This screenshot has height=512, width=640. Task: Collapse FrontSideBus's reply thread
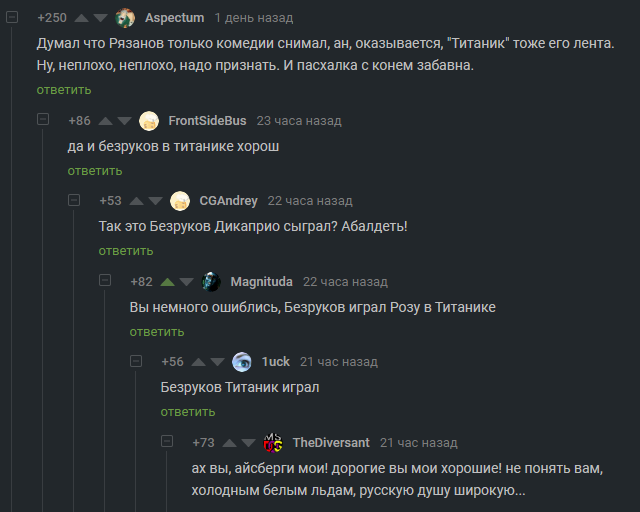tap(43, 121)
